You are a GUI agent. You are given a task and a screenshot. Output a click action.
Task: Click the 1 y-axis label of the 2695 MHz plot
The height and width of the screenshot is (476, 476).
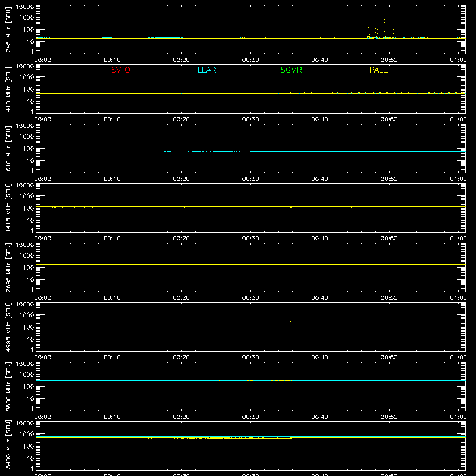(32, 290)
